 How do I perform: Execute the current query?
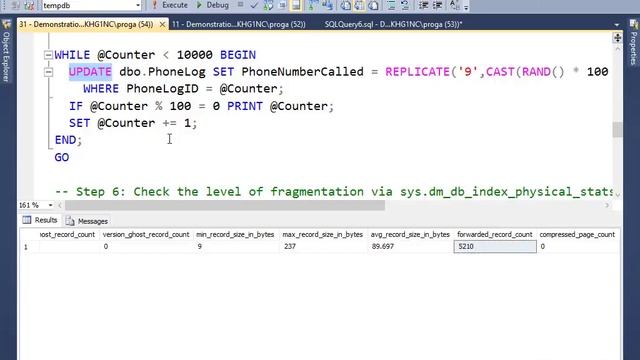(170, 5)
